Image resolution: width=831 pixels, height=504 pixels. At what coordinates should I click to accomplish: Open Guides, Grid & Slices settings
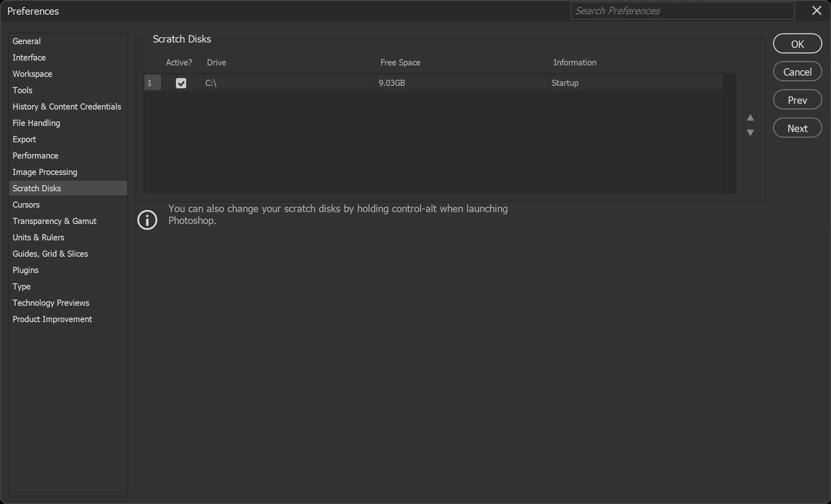(50, 254)
